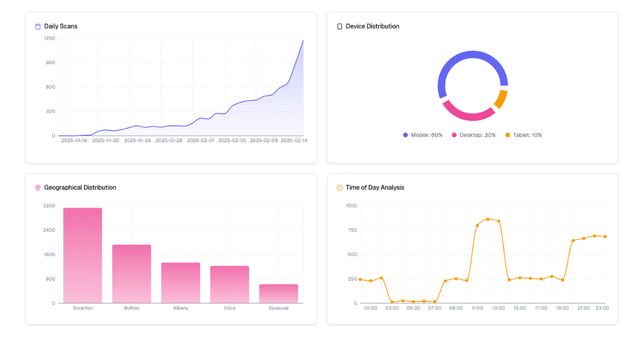The height and width of the screenshot is (338, 644).
Task: Click the Device Distribution heading
Action: 372,26
